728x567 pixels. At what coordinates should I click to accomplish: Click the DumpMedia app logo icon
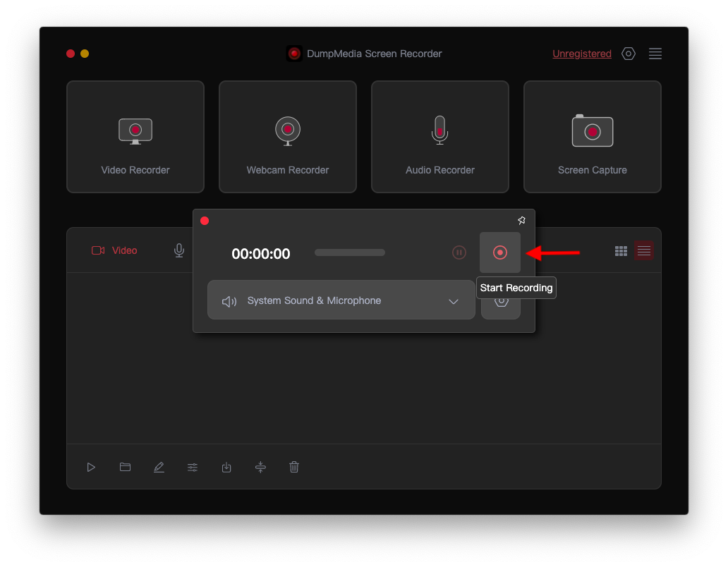[x=294, y=54]
